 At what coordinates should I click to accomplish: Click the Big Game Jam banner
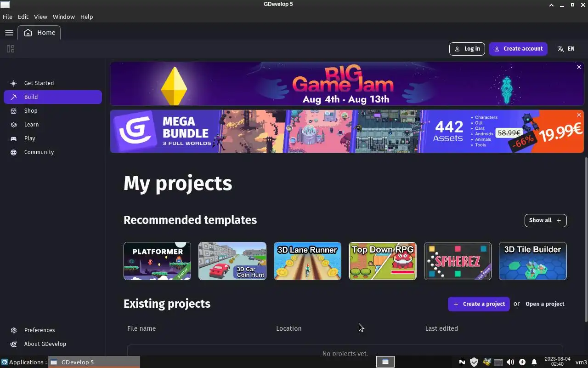347,84
